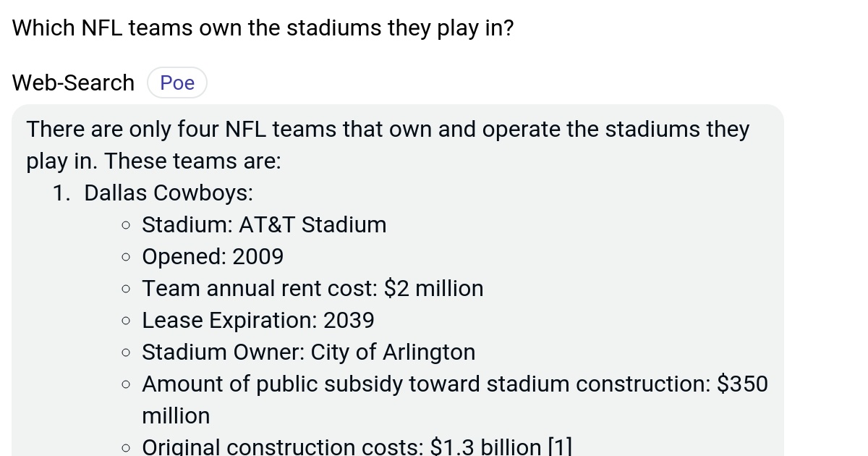Click the Stadium: AT&T Stadium line
This screenshot has width=868, height=456.
coord(264,225)
